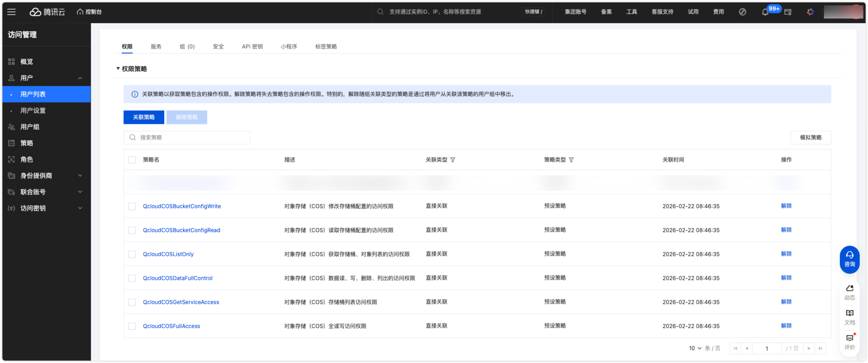Toggle the select-all checkbox in table header

pyautogui.click(x=132, y=160)
